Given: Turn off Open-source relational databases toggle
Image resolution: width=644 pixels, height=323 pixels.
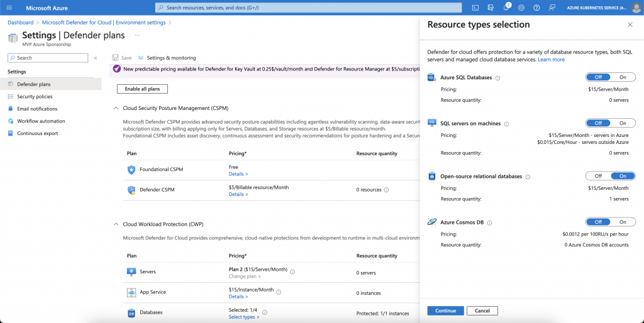Looking at the screenshot, I should [598, 176].
